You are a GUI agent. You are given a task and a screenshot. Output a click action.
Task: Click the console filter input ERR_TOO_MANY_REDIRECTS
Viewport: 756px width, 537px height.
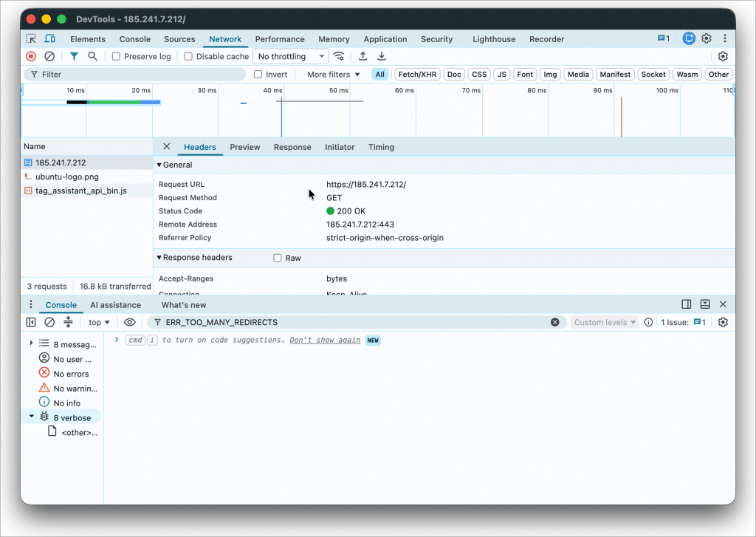tap(357, 322)
